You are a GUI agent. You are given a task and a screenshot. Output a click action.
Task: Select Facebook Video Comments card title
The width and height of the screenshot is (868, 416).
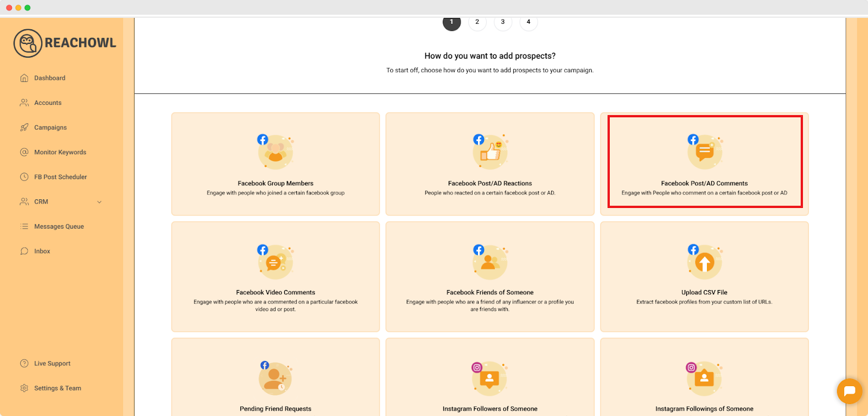click(x=276, y=293)
